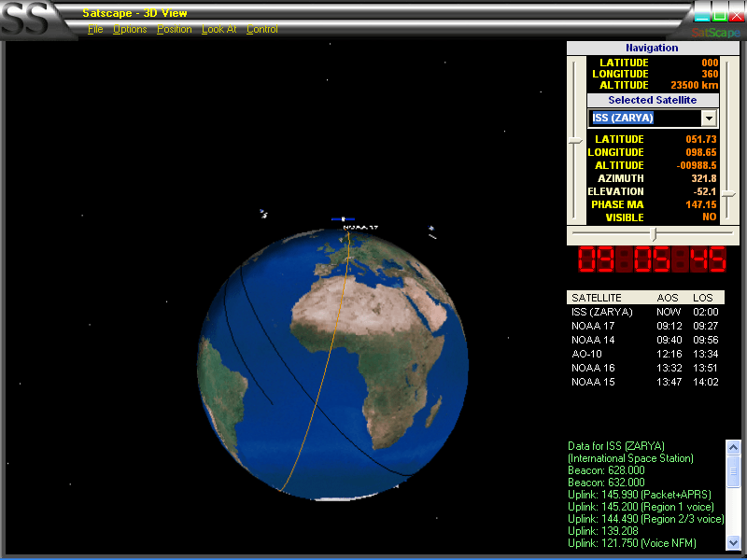
Task: Click the red digital clock showing 09:05:45
Action: [x=652, y=259]
